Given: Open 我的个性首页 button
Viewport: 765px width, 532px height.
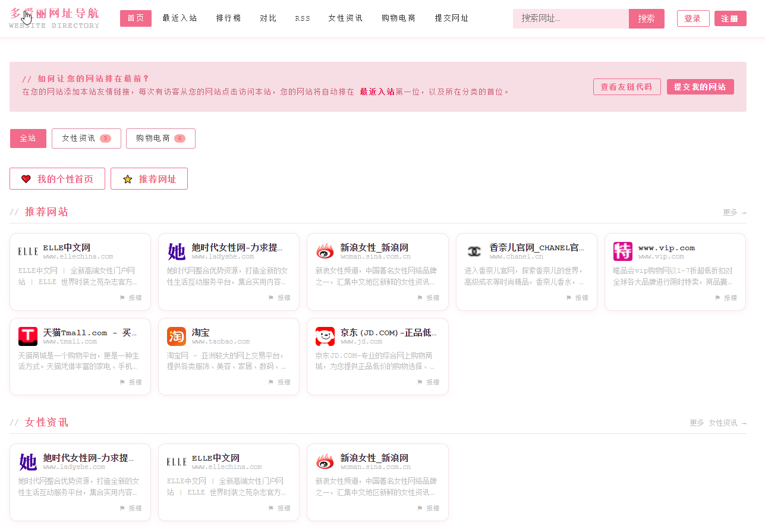Looking at the screenshot, I should [57, 179].
